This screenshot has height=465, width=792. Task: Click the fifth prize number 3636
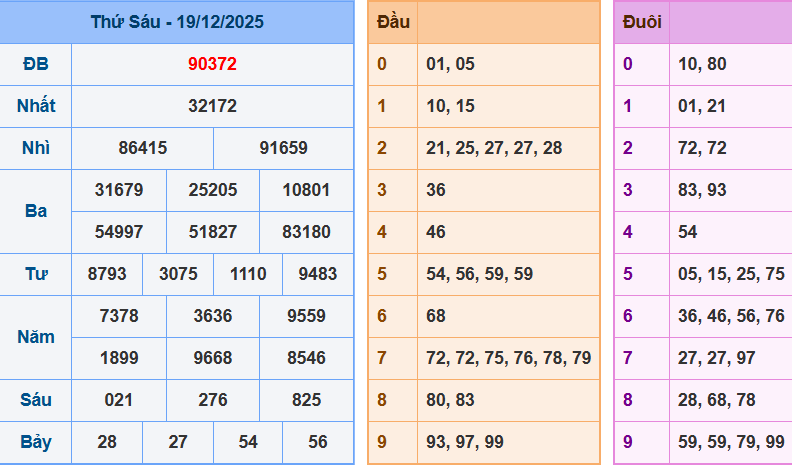coord(213,316)
